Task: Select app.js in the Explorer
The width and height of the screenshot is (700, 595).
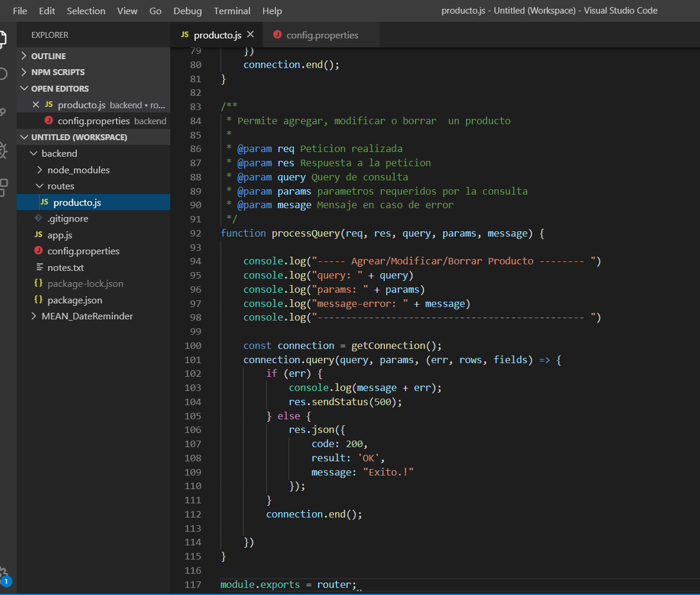Action: pyautogui.click(x=59, y=234)
